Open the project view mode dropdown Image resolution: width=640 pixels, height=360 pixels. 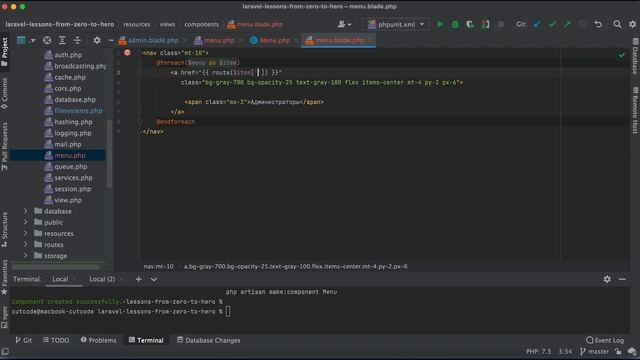[x=26, y=40]
